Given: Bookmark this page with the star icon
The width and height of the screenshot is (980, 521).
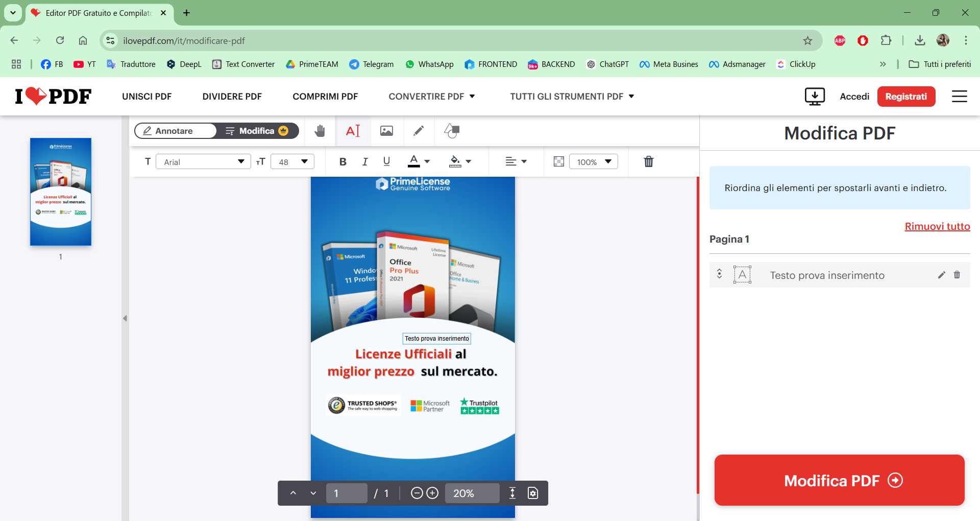Looking at the screenshot, I should pos(807,40).
